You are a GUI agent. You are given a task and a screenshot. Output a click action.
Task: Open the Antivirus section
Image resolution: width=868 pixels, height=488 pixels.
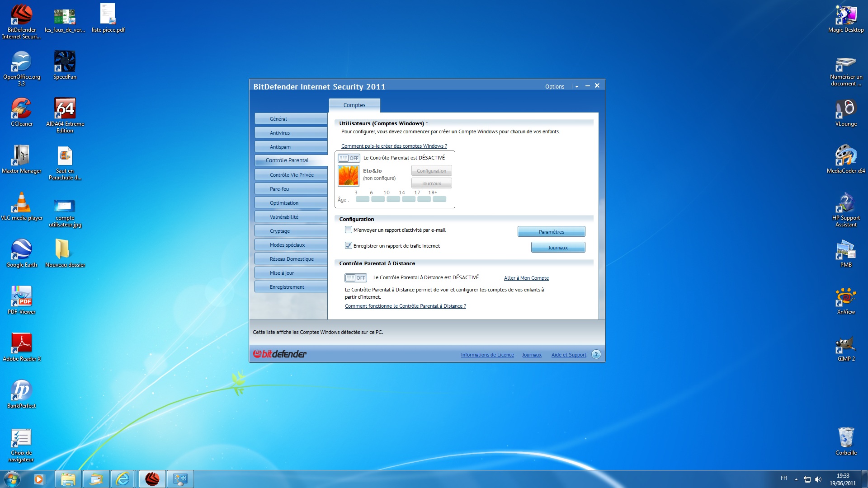tap(291, 132)
